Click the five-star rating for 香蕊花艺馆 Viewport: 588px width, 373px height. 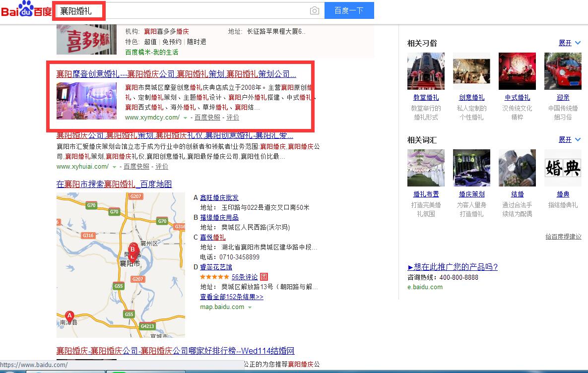[214, 277]
